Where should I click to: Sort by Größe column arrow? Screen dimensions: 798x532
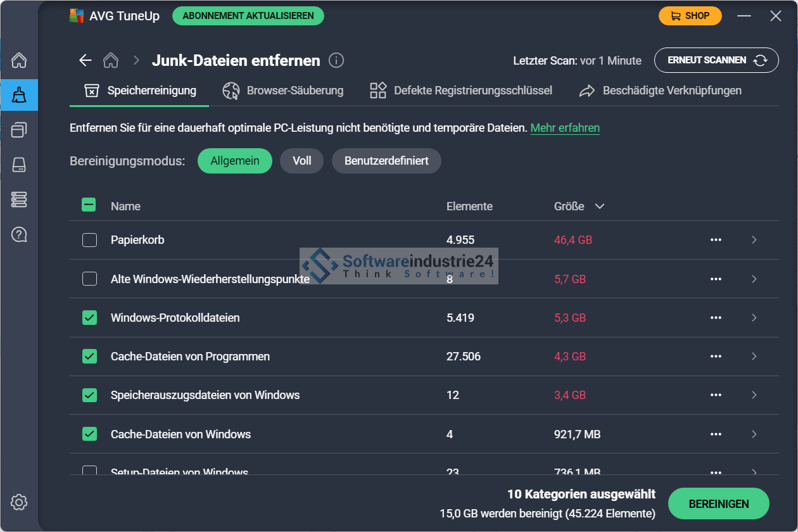[x=599, y=206]
